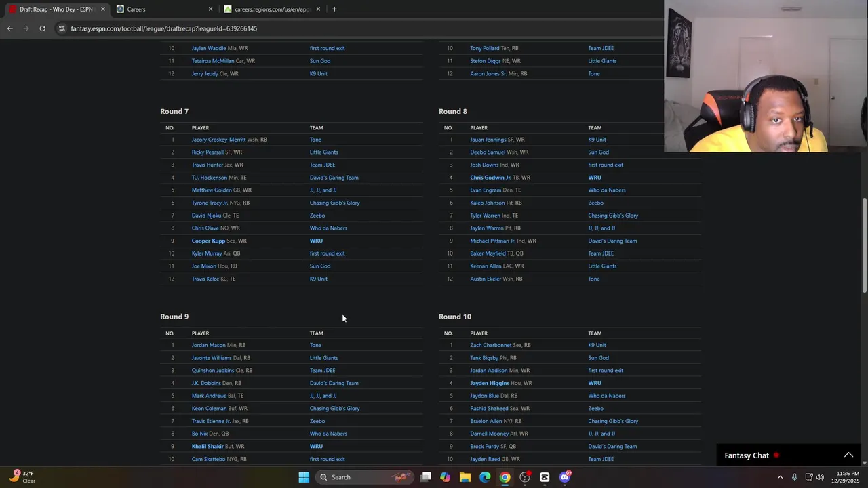
Task: Open Khalil Shakir player link
Action: tap(208, 447)
